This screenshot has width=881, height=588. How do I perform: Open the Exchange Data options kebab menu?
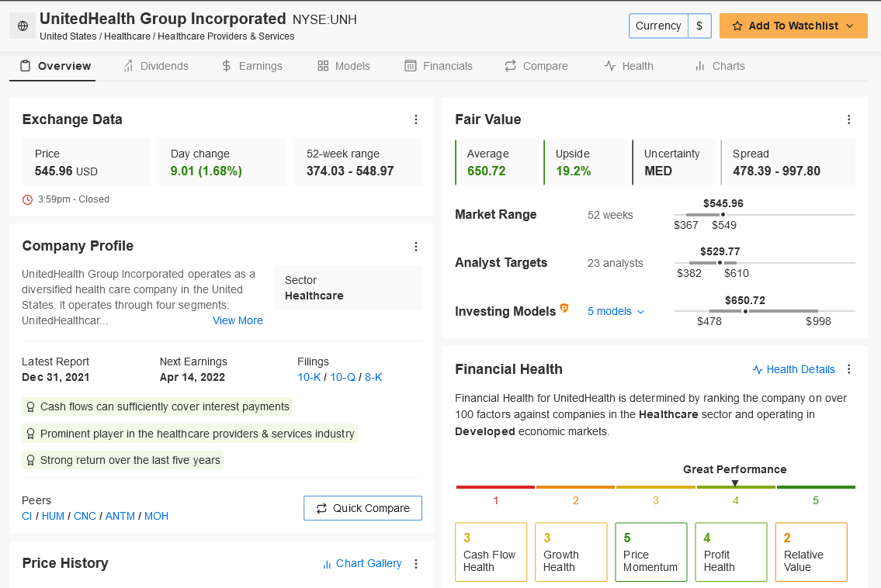pos(416,119)
